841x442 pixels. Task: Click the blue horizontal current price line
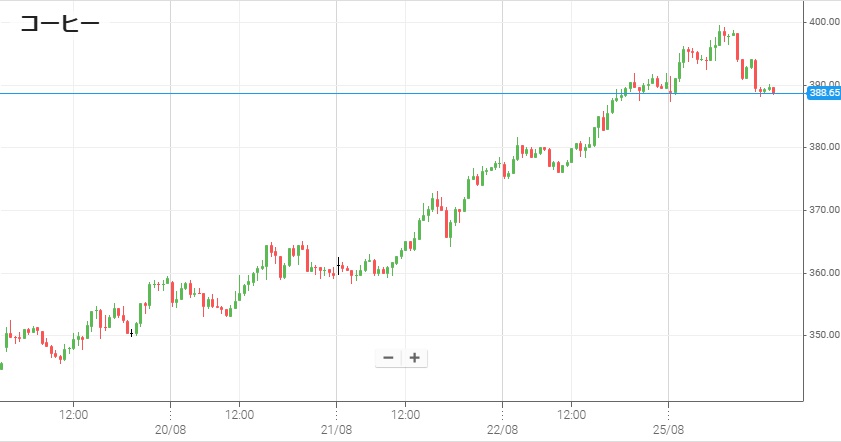pyautogui.click(x=402, y=93)
